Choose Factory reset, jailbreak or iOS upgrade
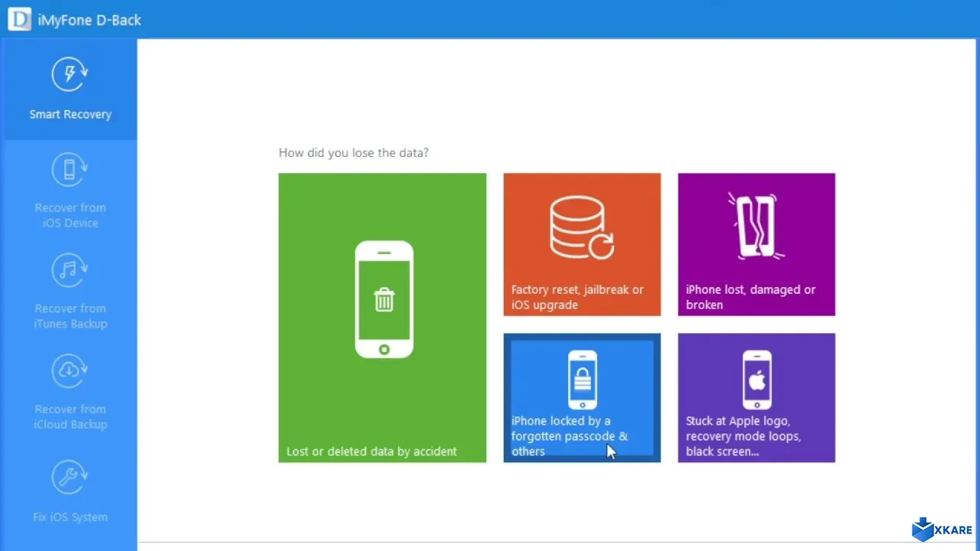Image resolution: width=980 pixels, height=551 pixels. coord(582,244)
